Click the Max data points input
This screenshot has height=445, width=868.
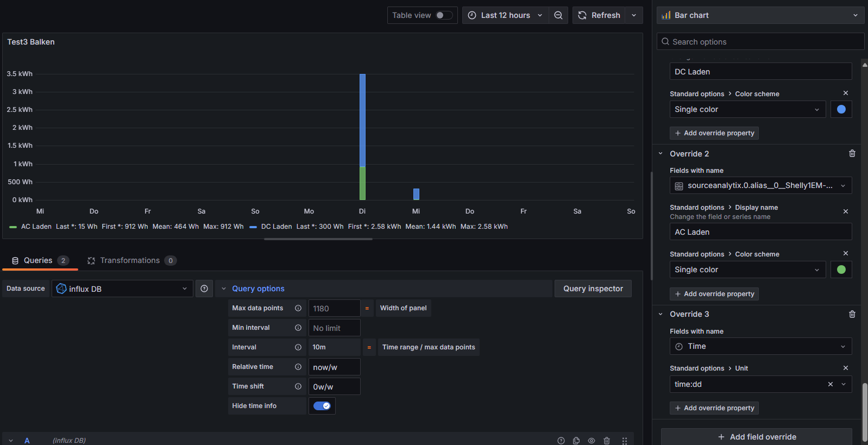[x=335, y=308]
